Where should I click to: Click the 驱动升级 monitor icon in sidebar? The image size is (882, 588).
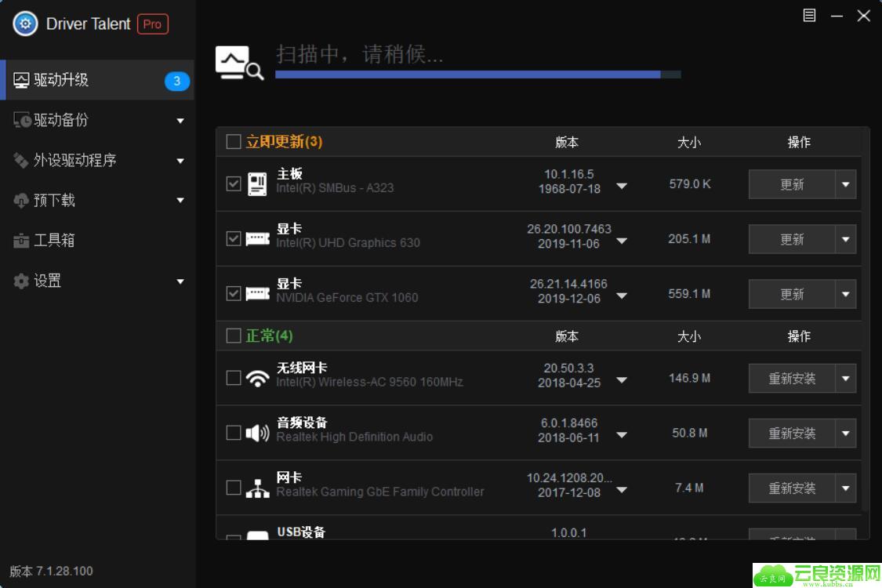21,80
